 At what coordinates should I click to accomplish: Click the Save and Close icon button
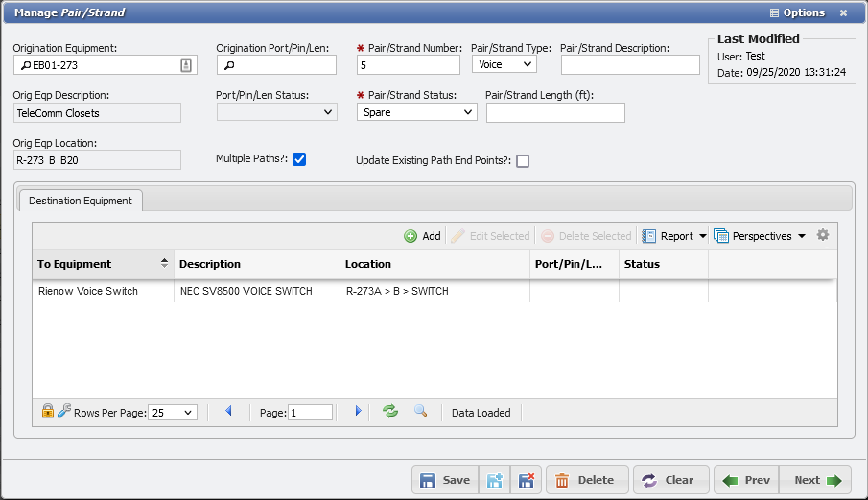(x=526, y=480)
